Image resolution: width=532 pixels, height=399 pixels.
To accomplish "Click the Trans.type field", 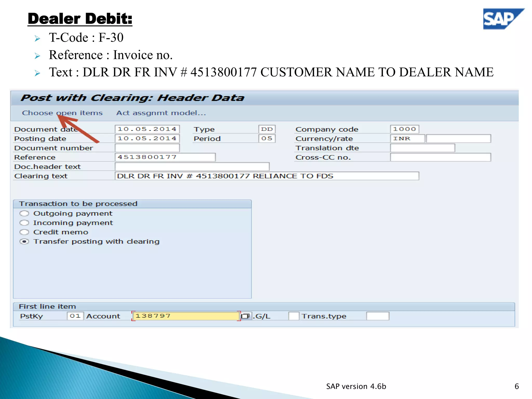I will pyautogui.click(x=378, y=316).
